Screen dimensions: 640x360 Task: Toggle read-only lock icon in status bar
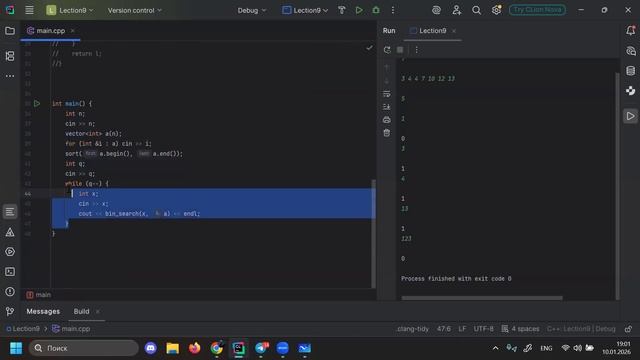629,329
